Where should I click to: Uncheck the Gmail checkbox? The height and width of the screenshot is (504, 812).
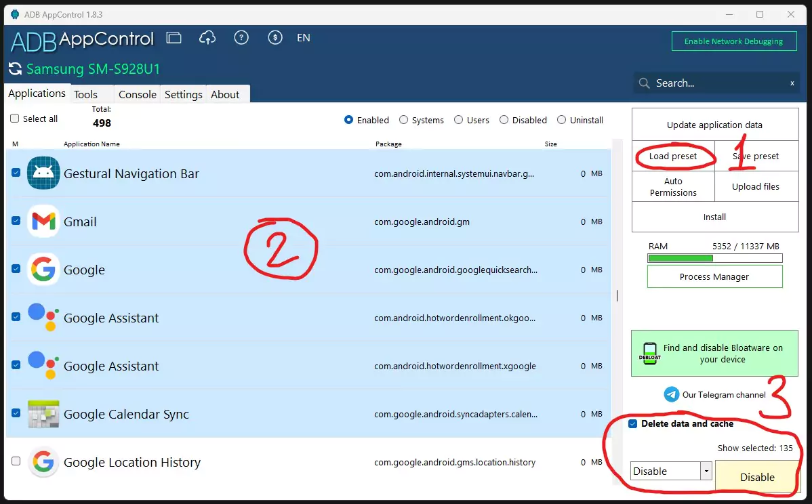(x=16, y=220)
